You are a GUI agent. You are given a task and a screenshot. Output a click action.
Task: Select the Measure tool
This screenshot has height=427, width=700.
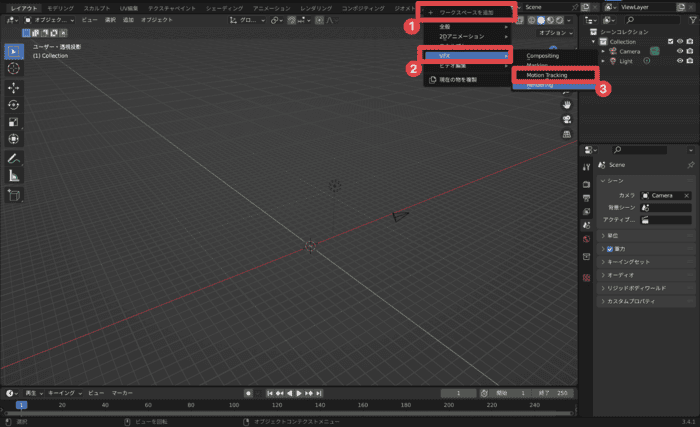coord(14,176)
